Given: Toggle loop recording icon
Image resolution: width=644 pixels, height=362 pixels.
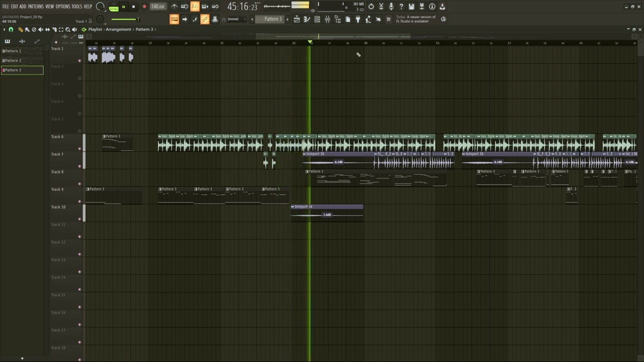Looking at the screenshot, I should click(215, 7).
